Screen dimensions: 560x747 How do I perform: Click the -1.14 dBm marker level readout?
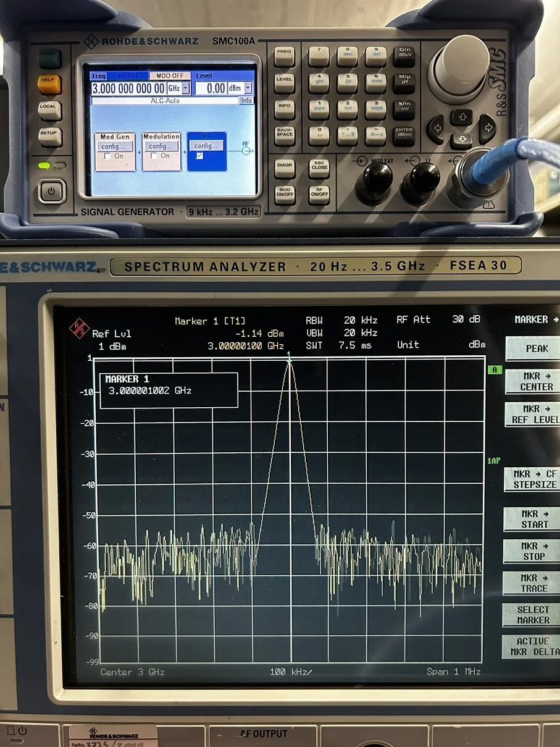(259, 334)
